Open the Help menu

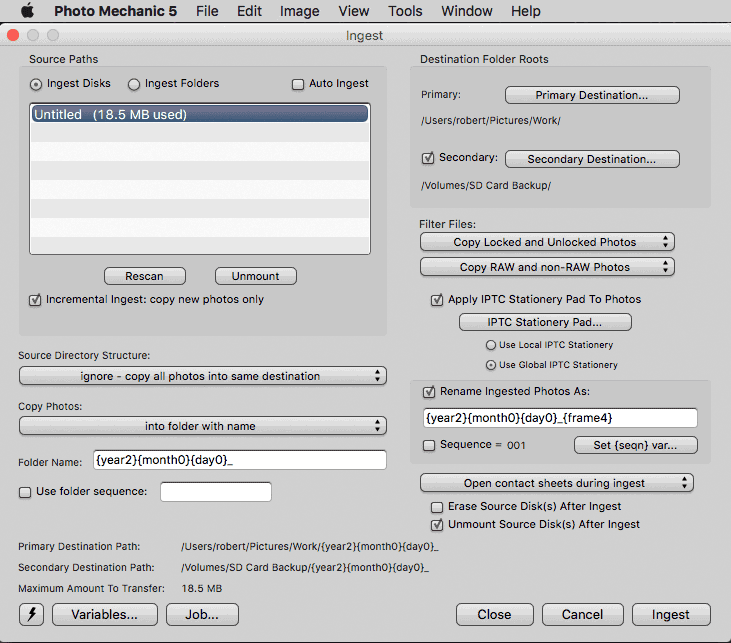525,11
